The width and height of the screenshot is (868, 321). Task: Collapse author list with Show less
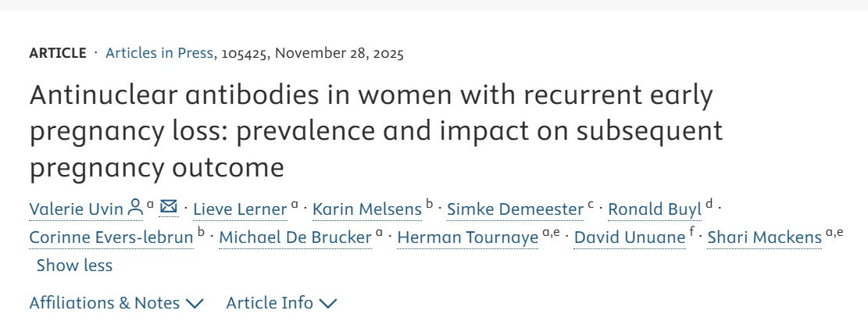coord(74,266)
